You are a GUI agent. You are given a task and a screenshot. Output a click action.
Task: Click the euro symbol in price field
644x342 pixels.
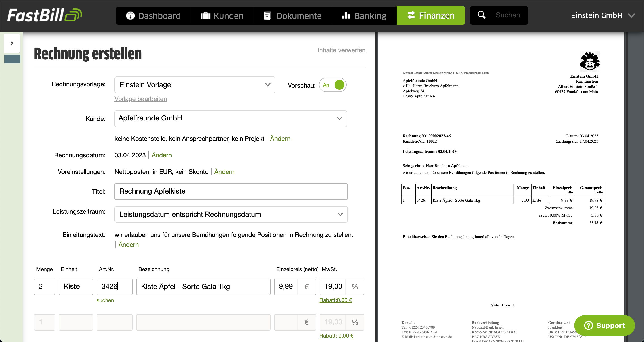point(306,287)
